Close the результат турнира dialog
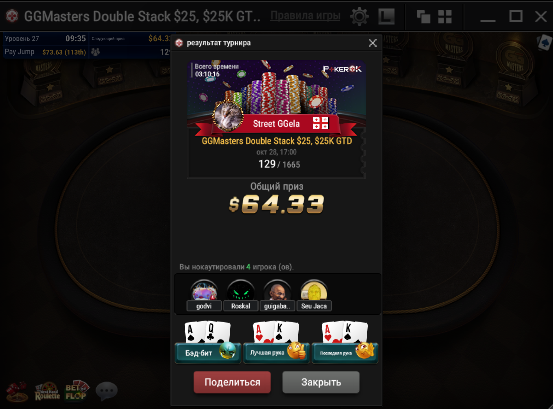The width and height of the screenshot is (553, 409). coord(372,43)
